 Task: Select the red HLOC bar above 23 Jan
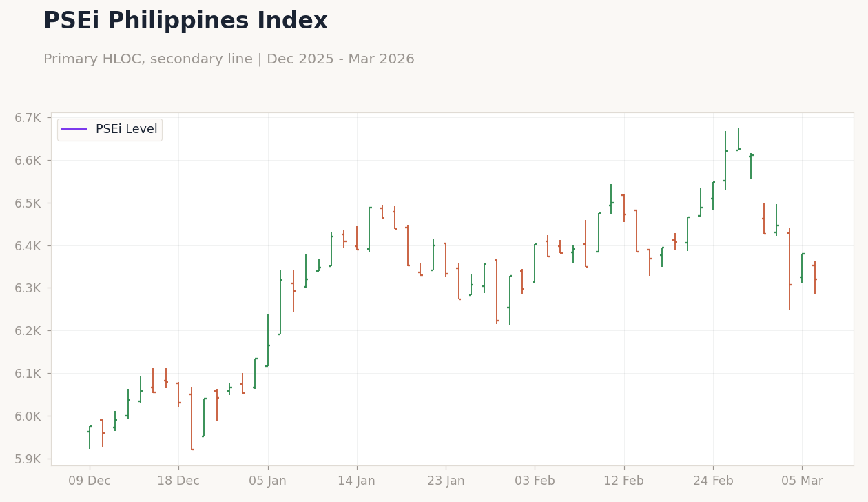446,259
